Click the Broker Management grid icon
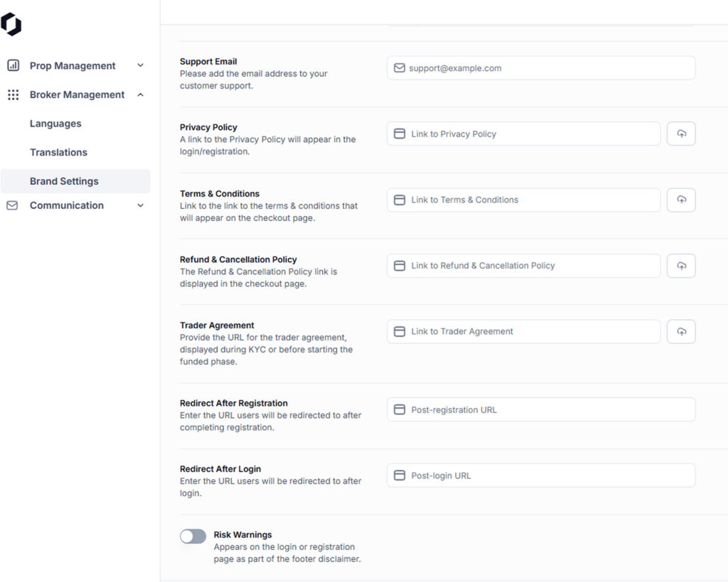Screen dimensions: 728x582 (x=13, y=95)
